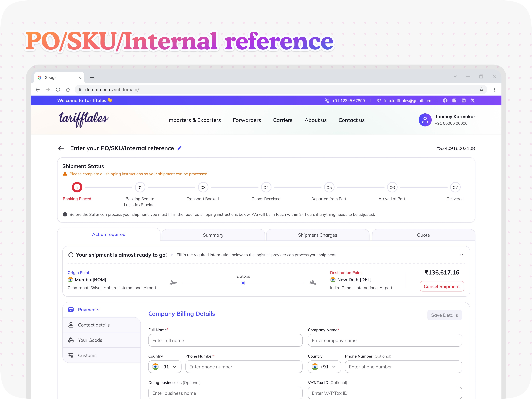Click the user profile avatar icon
Image resolution: width=532 pixels, height=399 pixels.
[425, 120]
